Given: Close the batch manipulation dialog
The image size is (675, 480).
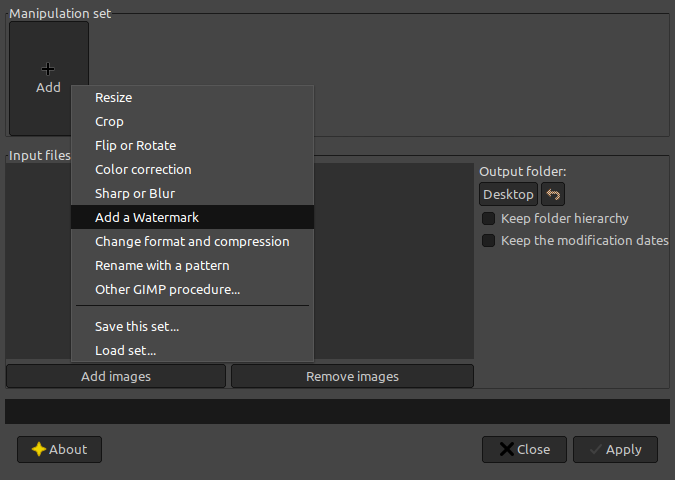Looking at the screenshot, I should click(x=524, y=449).
